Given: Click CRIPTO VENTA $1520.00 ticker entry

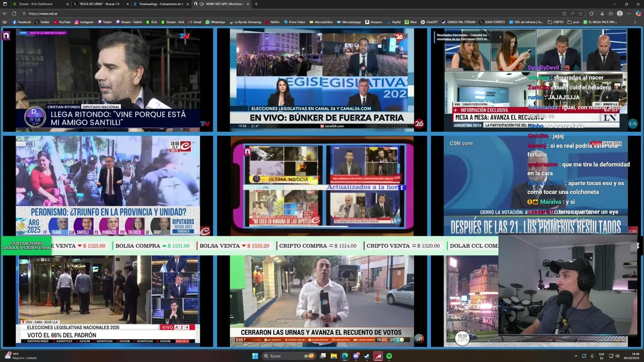Looking at the screenshot, I should [403, 246].
